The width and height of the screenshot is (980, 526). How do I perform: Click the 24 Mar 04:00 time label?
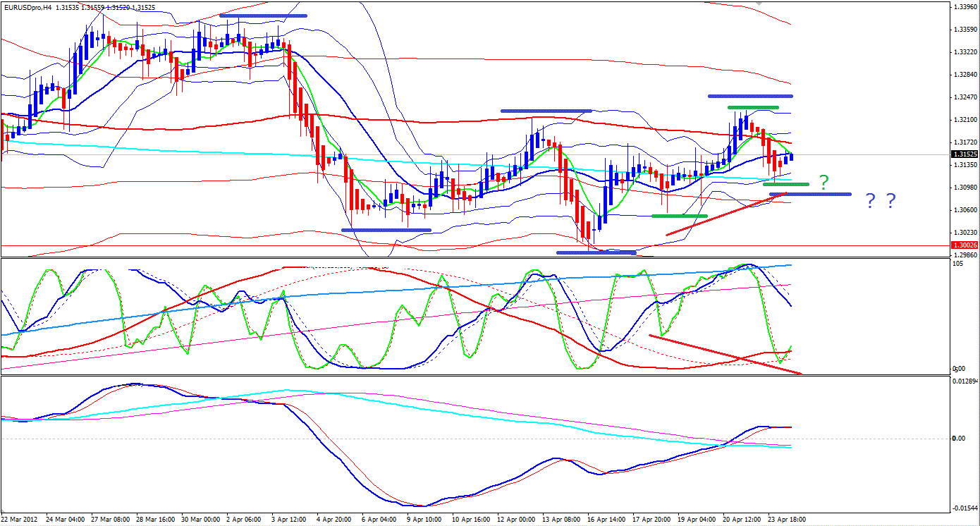[66, 519]
